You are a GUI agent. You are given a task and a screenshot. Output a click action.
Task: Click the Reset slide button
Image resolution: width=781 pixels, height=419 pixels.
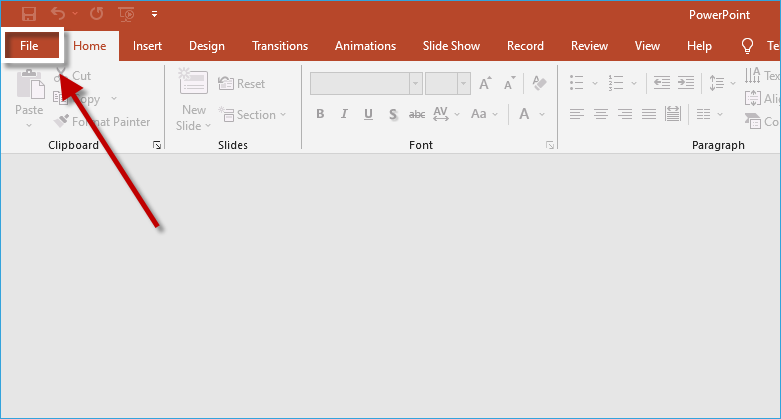[242, 84]
